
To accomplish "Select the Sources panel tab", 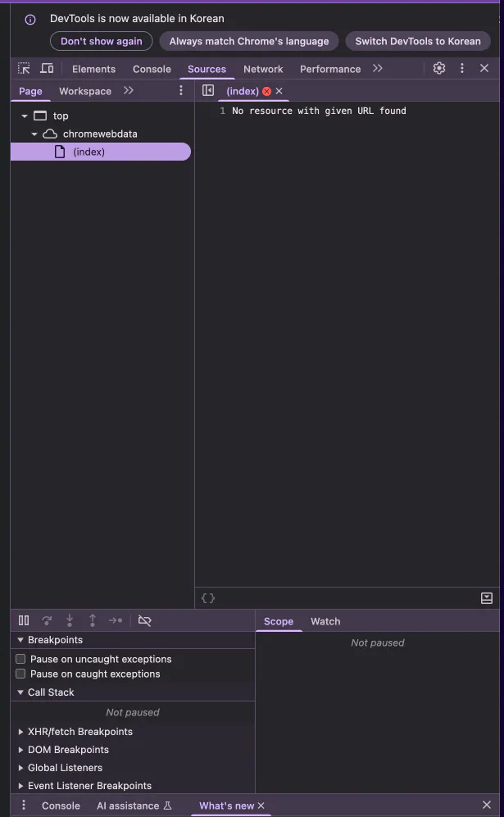I will (207, 69).
